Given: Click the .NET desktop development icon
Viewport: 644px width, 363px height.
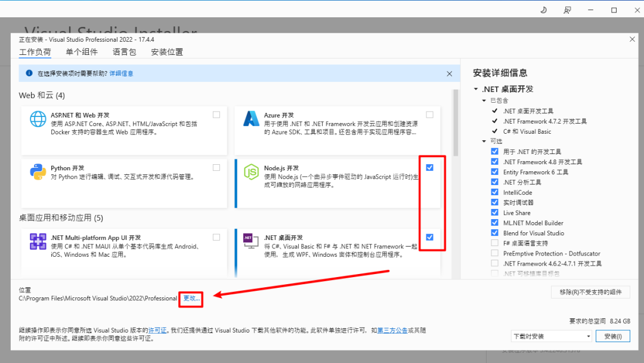Looking at the screenshot, I should pyautogui.click(x=250, y=241).
